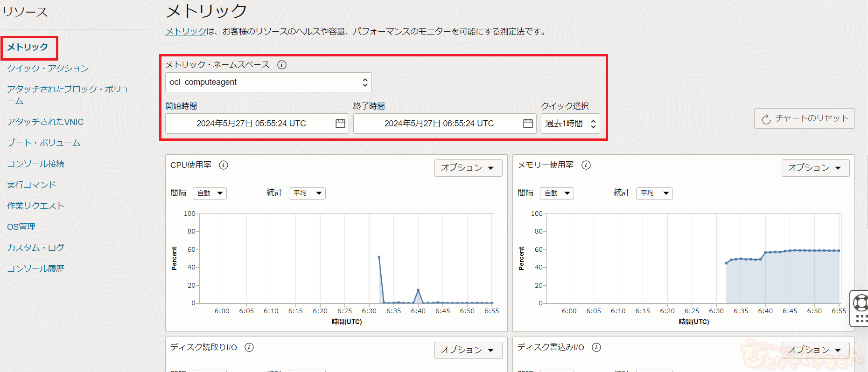Open the 開始時間 calendar picker icon
Image resolution: width=868 pixels, height=372 pixels.
(340, 124)
